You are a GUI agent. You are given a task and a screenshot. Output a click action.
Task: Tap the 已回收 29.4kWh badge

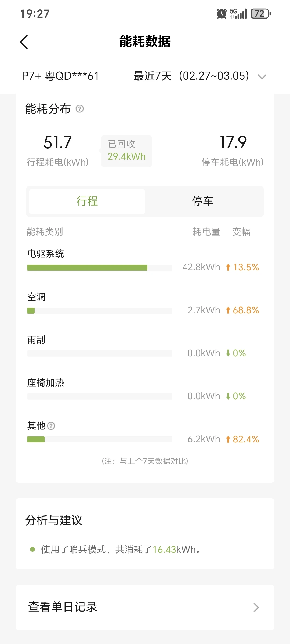pyautogui.click(x=126, y=151)
